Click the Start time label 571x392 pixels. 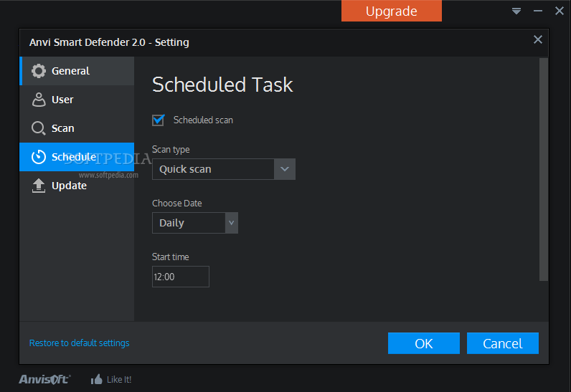pyautogui.click(x=171, y=257)
